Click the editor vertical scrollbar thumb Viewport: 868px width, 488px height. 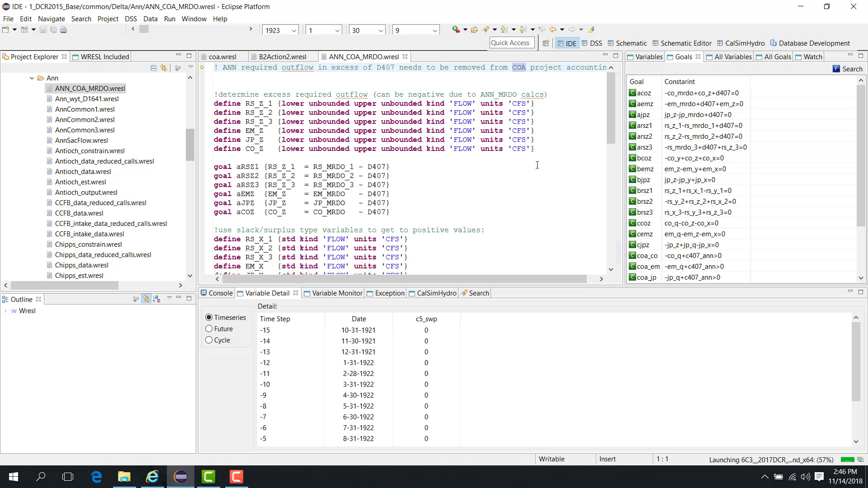click(611, 108)
